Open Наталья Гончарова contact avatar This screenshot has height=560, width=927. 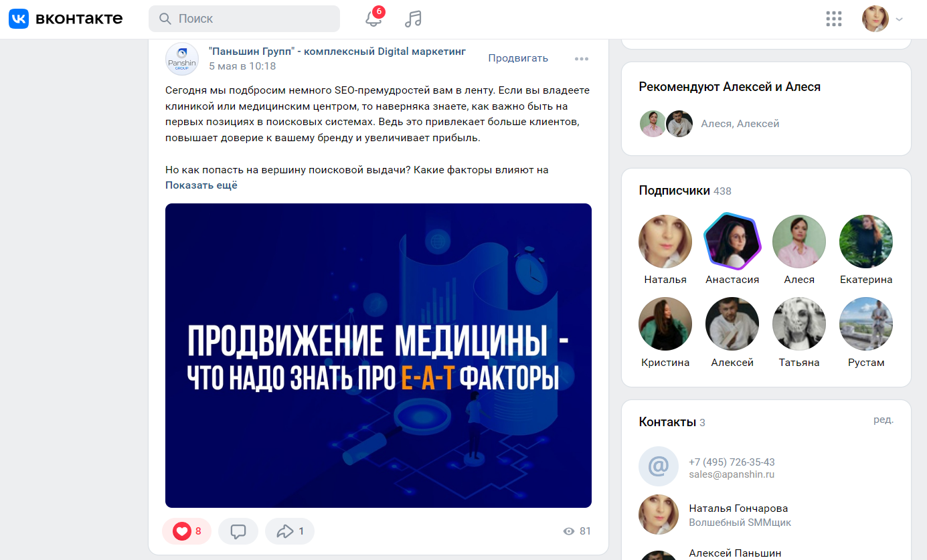[x=659, y=515]
